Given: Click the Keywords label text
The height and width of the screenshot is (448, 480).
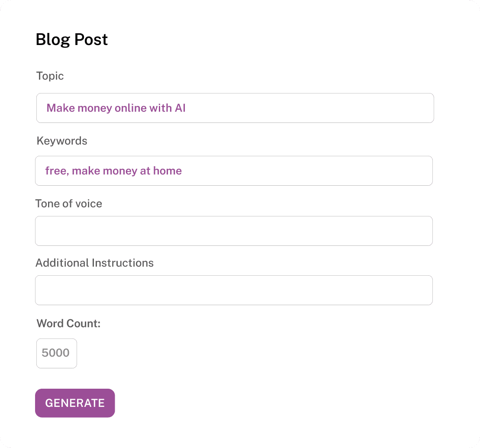Looking at the screenshot, I should coord(61,141).
